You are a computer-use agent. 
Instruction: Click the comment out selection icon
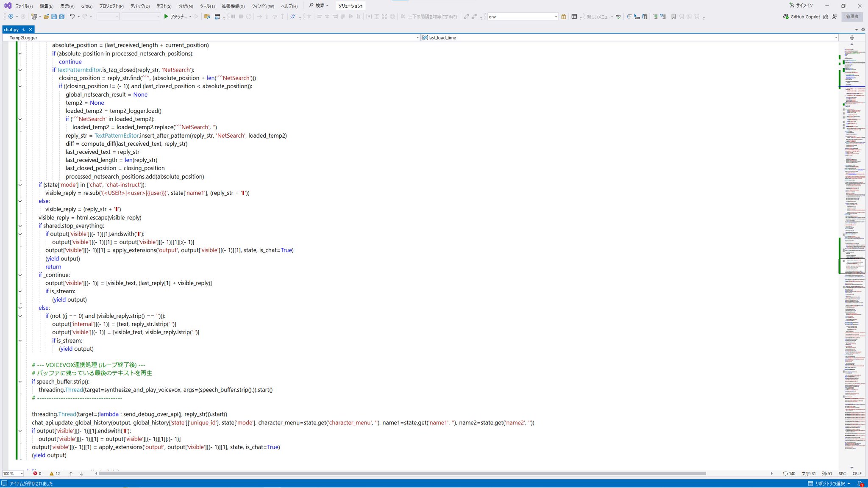click(655, 17)
